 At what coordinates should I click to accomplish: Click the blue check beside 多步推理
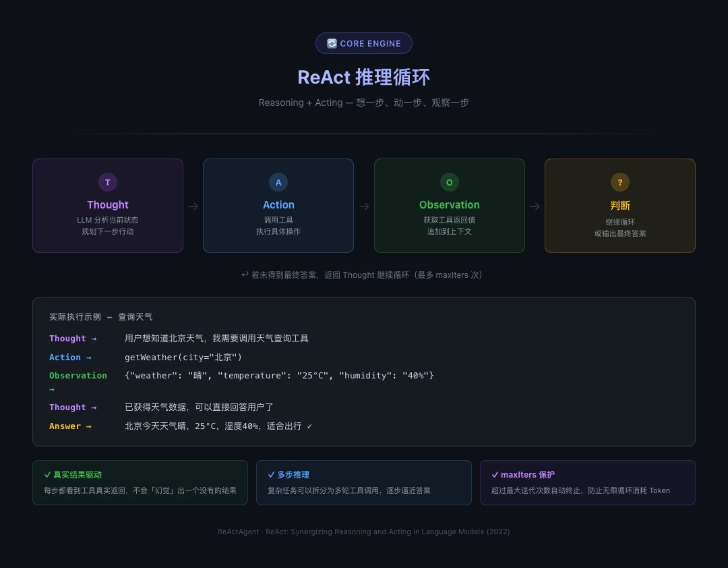(x=271, y=475)
